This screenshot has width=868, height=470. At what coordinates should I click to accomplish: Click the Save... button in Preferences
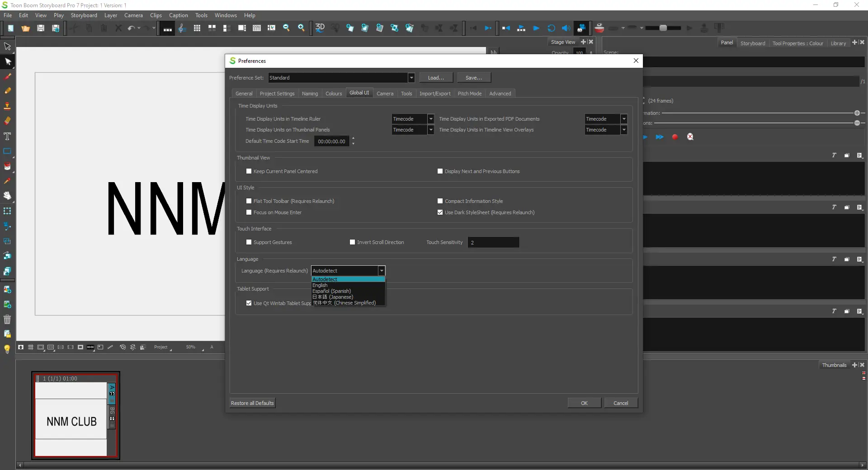tap(474, 78)
